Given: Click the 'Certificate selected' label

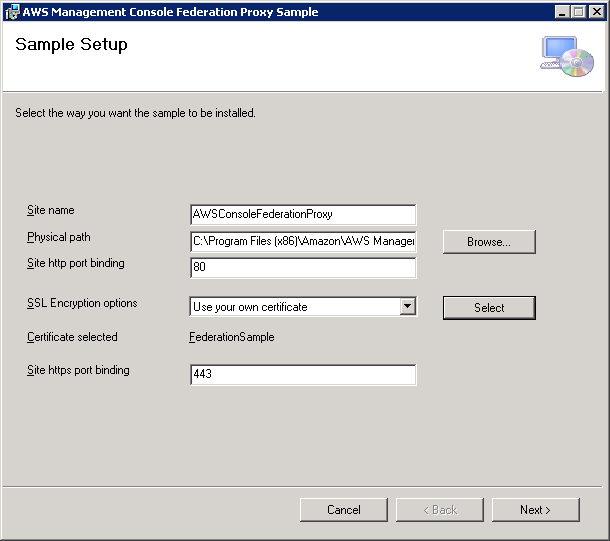Looking at the screenshot, I should click(x=72, y=337).
